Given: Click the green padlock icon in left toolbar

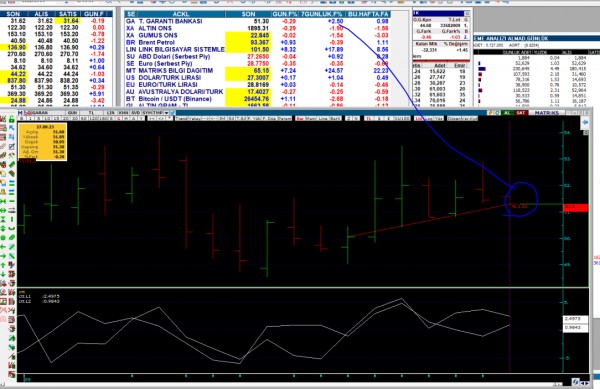Looking at the screenshot, I should click(12, 119).
